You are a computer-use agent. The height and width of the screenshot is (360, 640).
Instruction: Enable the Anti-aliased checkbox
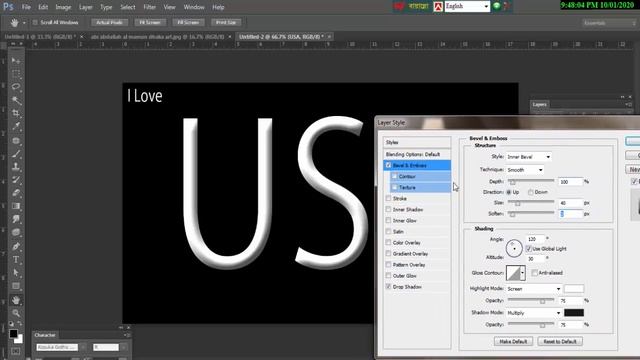click(535, 273)
